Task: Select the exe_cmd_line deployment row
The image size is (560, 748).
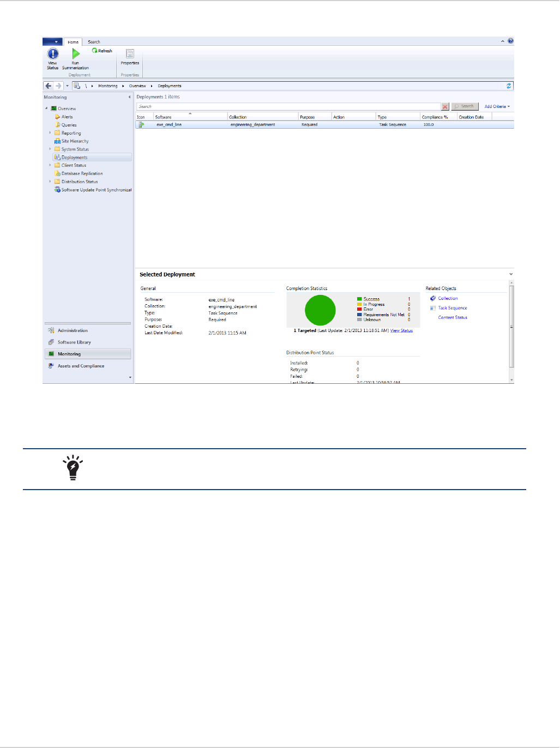Action: 324,124
